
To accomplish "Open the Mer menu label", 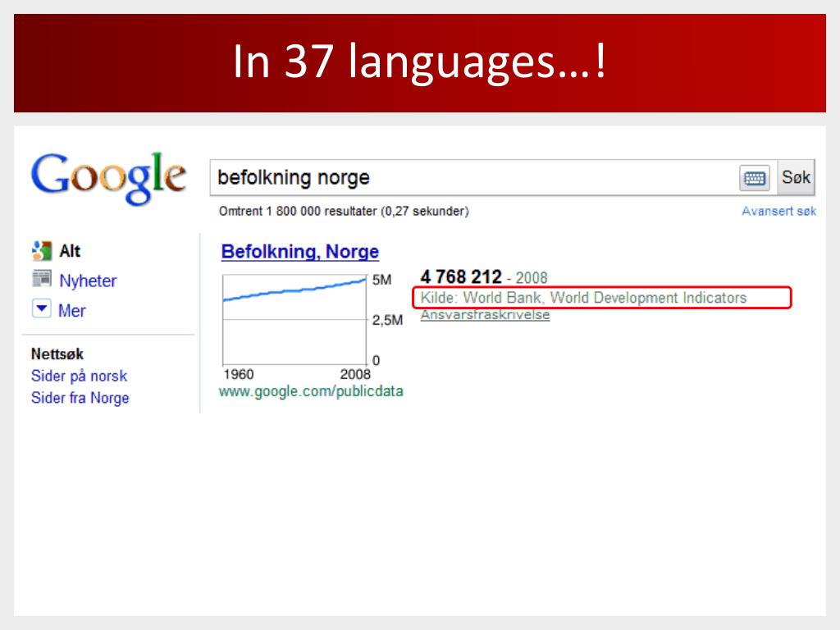I will [72, 311].
